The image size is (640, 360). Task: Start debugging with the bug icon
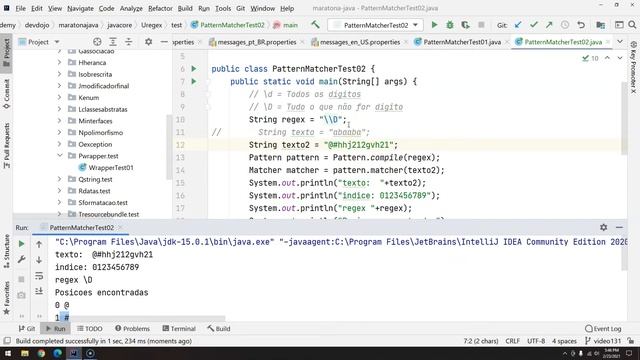click(450, 25)
